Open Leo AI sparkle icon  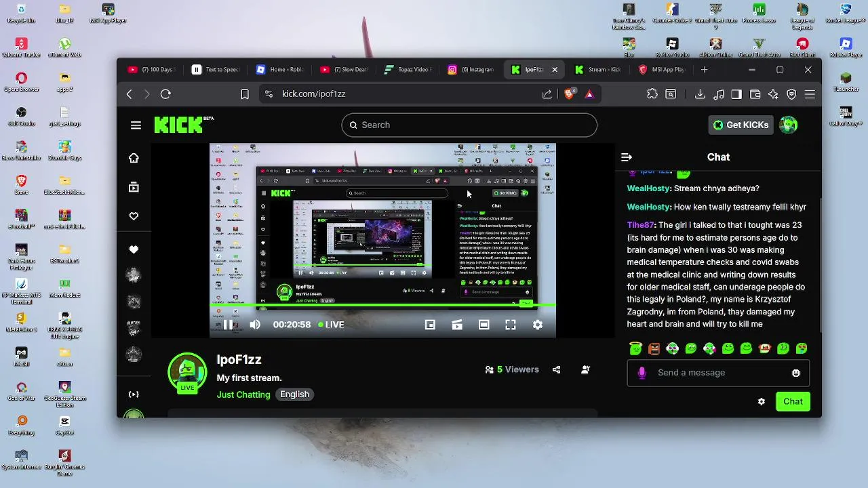[773, 94]
